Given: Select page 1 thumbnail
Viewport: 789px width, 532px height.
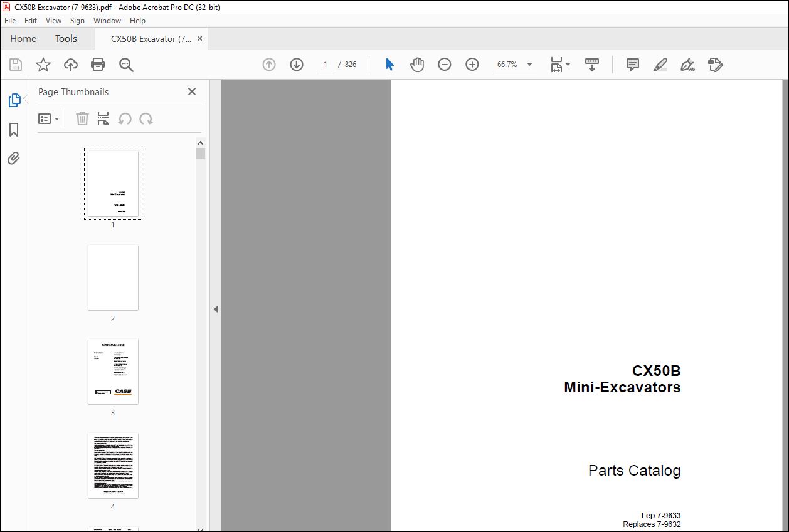Looking at the screenshot, I should (x=113, y=183).
